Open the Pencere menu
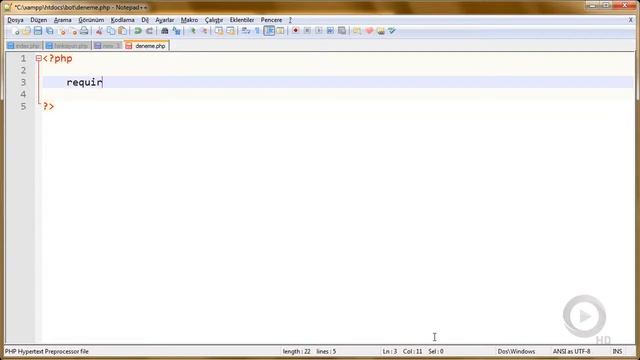The height and width of the screenshot is (360, 640). (x=271, y=20)
